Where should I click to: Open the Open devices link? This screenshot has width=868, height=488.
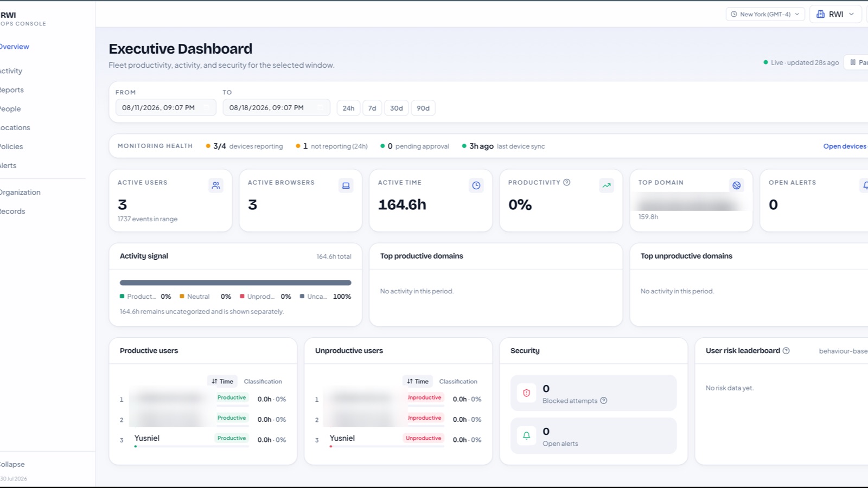(x=845, y=146)
